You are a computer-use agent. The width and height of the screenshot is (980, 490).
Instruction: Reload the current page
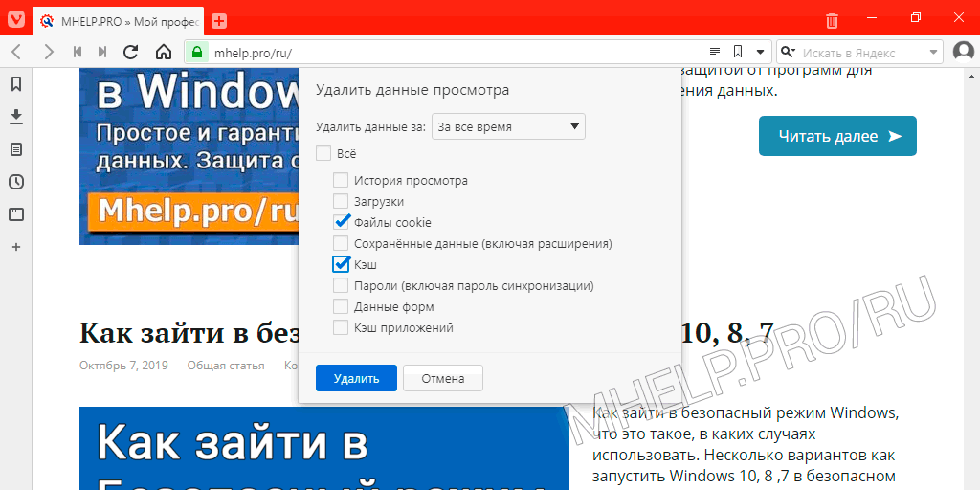click(130, 52)
